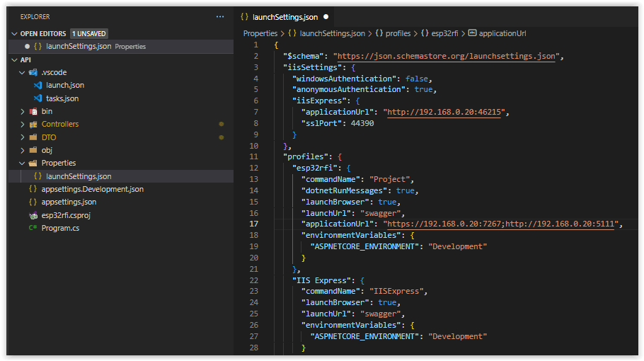Click applicationUrl symbol icon in breadcrumb
This screenshot has width=644, height=361.
point(472,33)
